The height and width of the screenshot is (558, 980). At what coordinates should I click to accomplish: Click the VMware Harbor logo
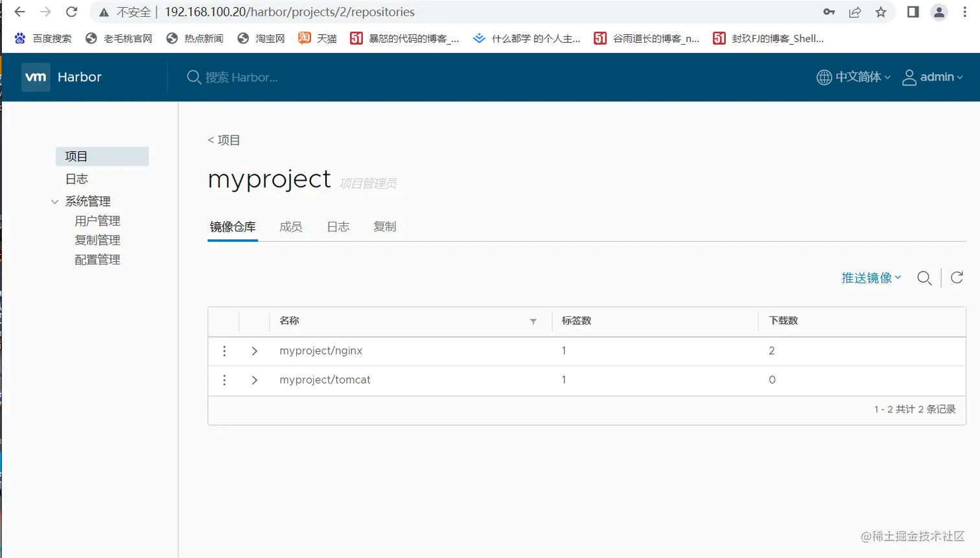point(36,77)
